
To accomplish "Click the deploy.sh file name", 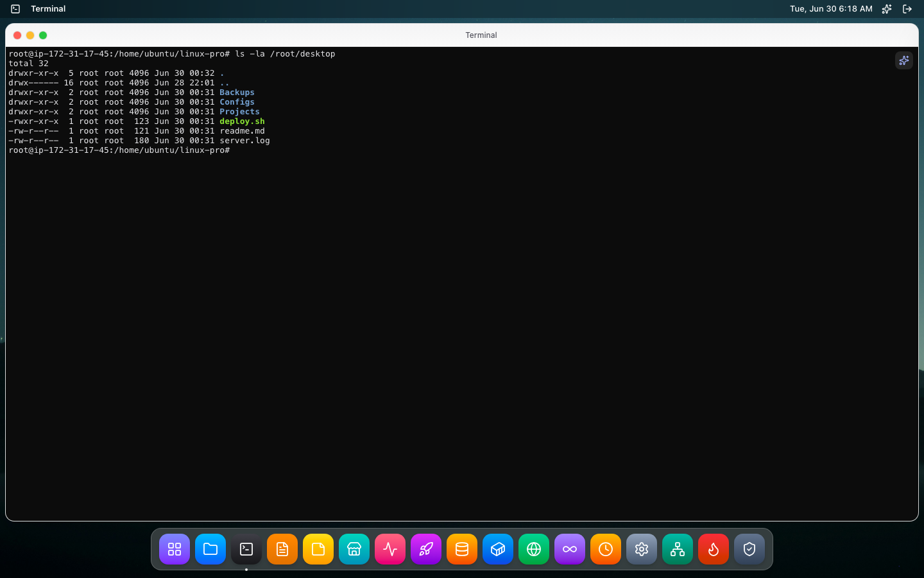I will click(242, 121).
